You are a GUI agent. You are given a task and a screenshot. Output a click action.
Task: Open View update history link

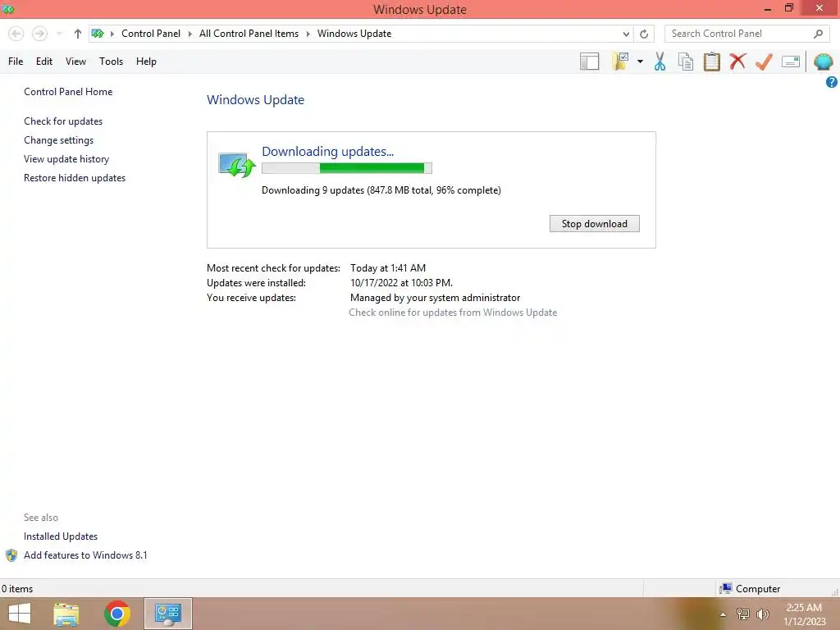tap(66, 159)
